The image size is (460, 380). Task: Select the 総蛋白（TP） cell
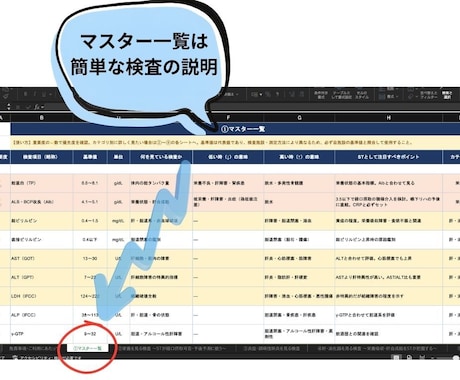click(x=42, y=183)
